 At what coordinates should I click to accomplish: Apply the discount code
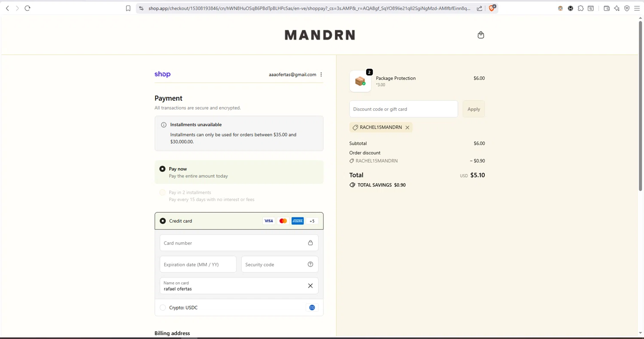point(474,109)
